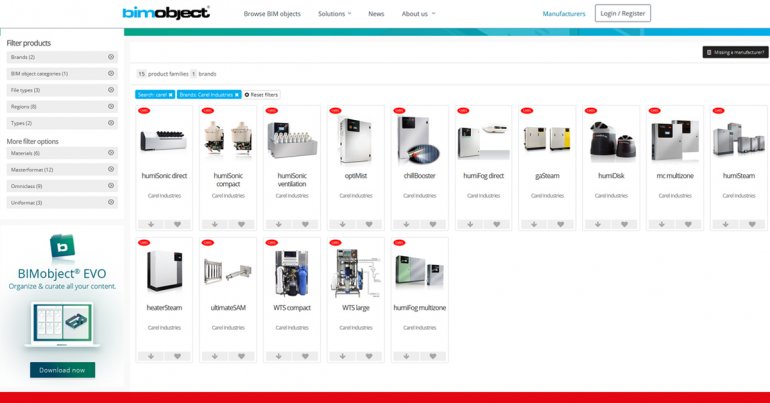The height and width of the screenshot is (403, 770).
Task: Download the humiSteam object
Action: (x=726, y=224)
